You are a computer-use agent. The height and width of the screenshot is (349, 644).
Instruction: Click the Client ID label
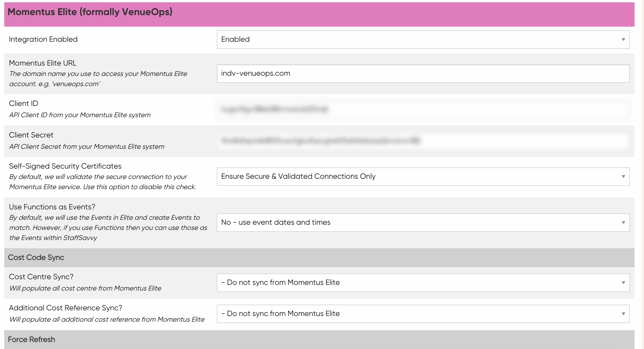[x=24, y=103]
